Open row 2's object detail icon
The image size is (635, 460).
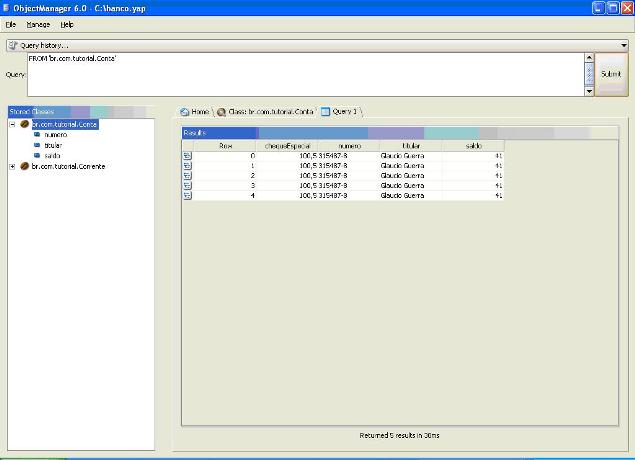click(x=187, y=176)
